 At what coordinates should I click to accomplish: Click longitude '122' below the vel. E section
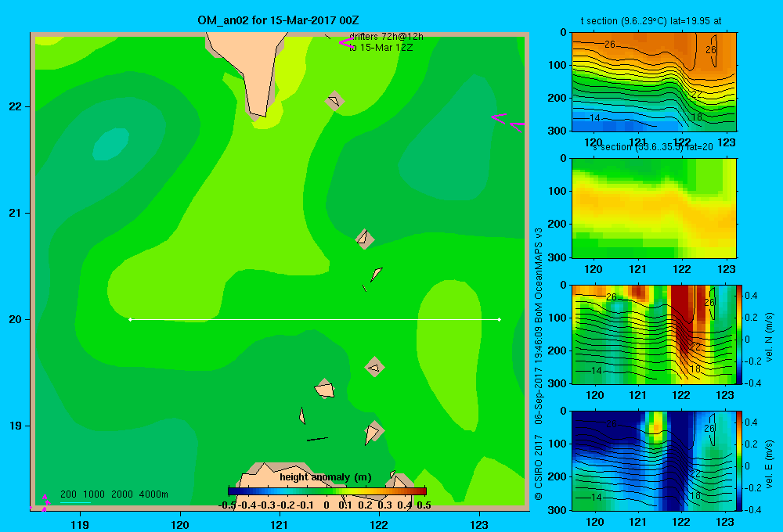681,522
